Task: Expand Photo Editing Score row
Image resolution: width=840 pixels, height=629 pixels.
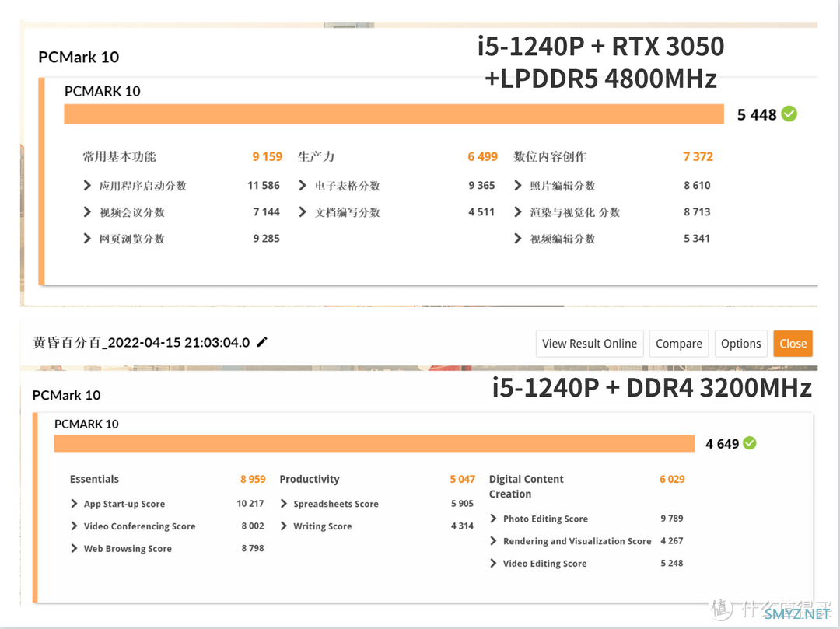Action: pyautogui.click(x=493, y=518)
